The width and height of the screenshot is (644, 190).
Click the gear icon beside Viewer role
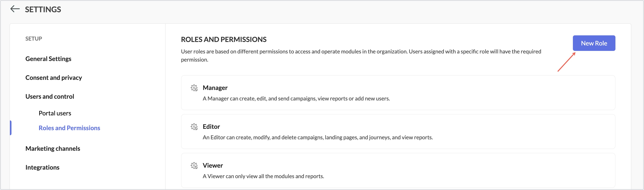194,166
